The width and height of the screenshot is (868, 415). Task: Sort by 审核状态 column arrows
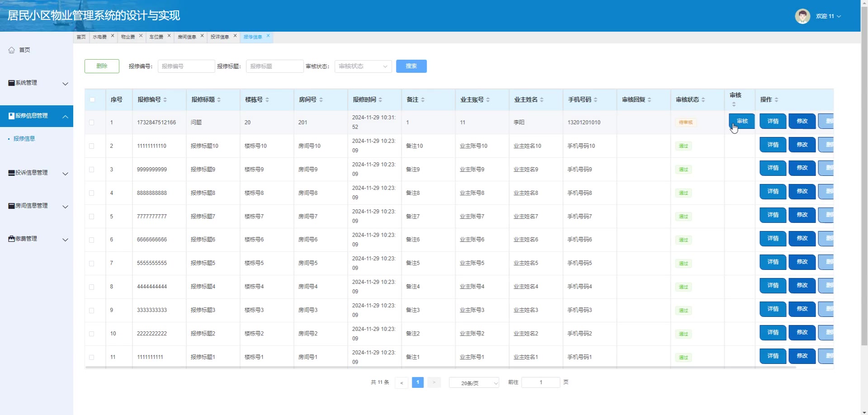703,100
